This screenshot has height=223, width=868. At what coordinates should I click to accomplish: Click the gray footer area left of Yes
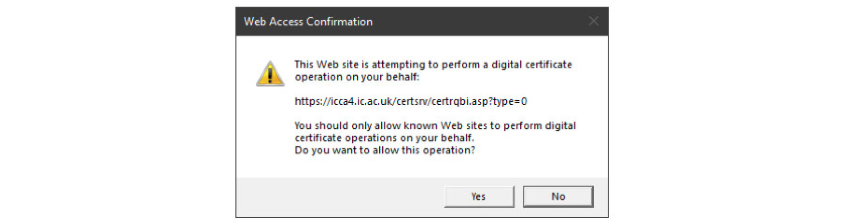click(x=337, y=197)
